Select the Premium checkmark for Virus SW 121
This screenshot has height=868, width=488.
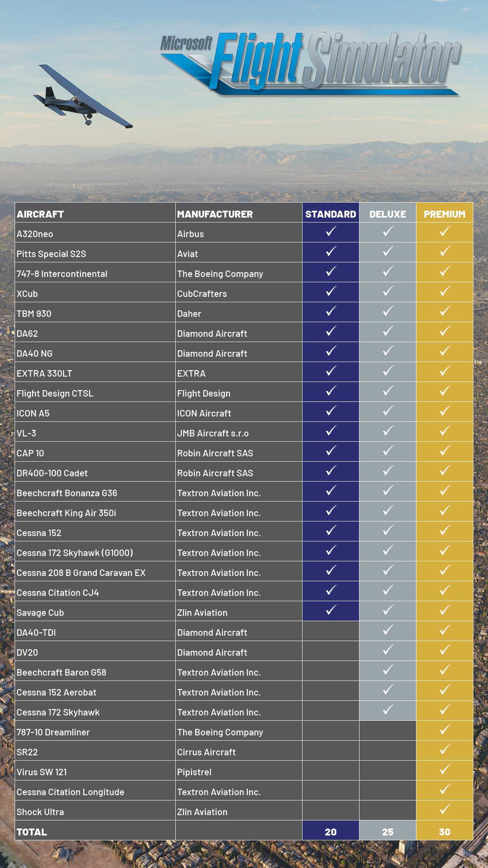[x=445, y=770]
